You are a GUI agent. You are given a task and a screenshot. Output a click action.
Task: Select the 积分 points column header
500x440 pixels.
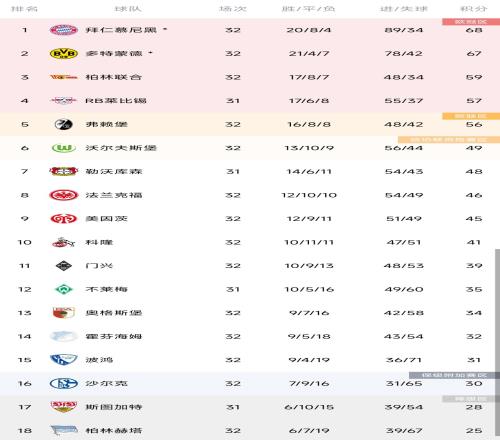tap(474, 9)
